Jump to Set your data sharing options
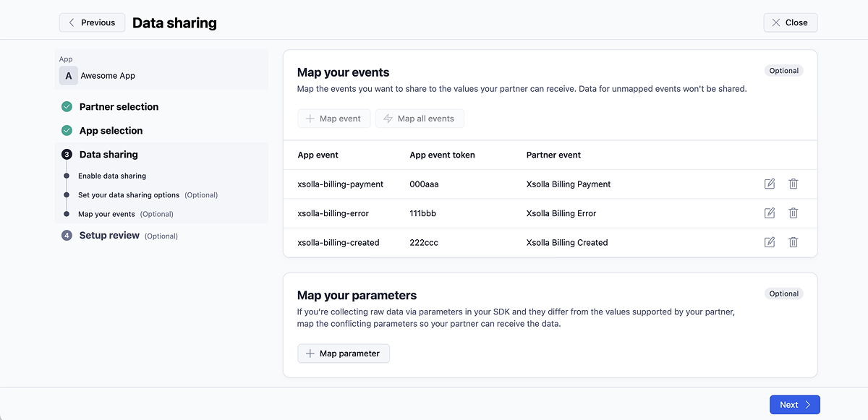 (x=130, y=195)
